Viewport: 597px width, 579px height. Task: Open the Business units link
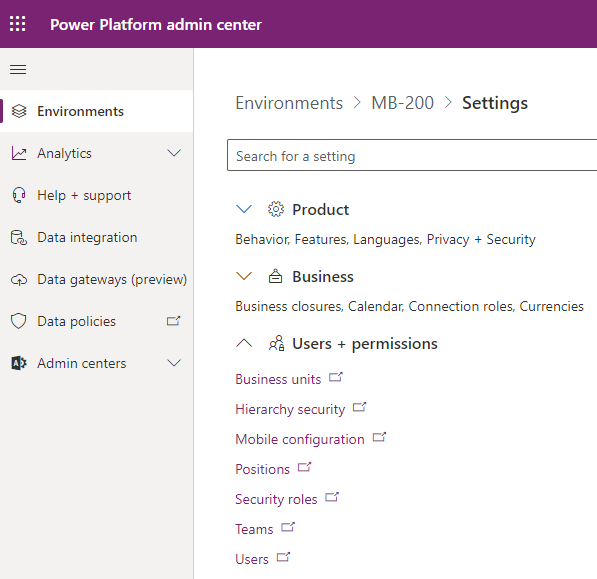(278, 379)
